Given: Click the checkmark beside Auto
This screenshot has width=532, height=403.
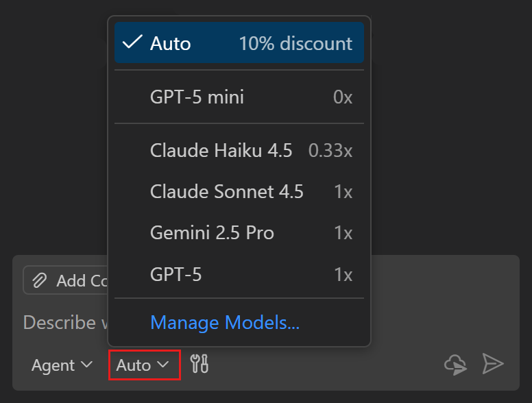Looking at the screenshot, I should (132, 43).
